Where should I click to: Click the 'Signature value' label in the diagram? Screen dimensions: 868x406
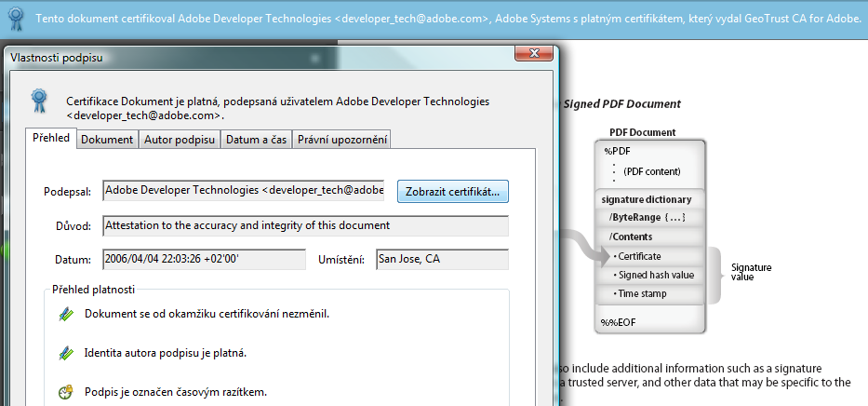pyautogui.click(x=751, y=272)
